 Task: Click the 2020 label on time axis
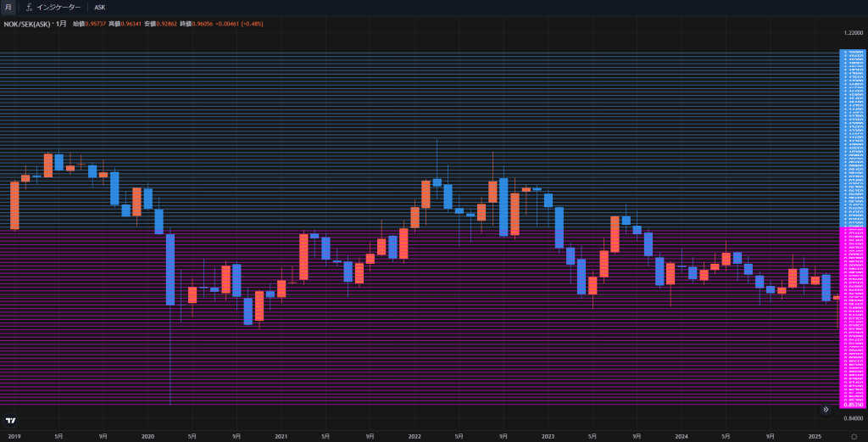coord(147,436)
